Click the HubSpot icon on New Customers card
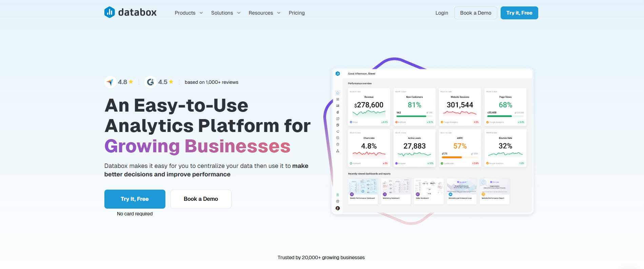This screenshot has width=644, height=269. 397,122
